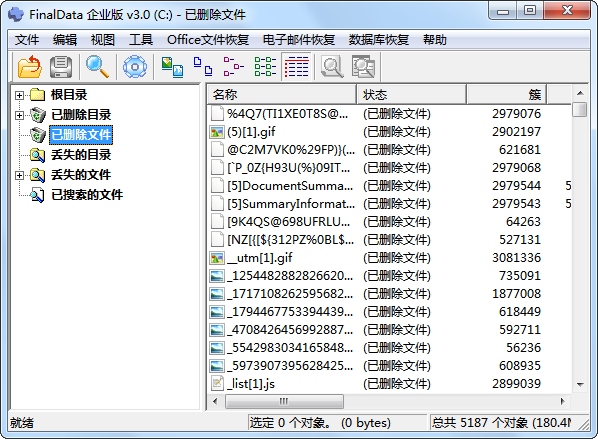
Task: Open the 视图 menu
Action: tap(103, 40)
